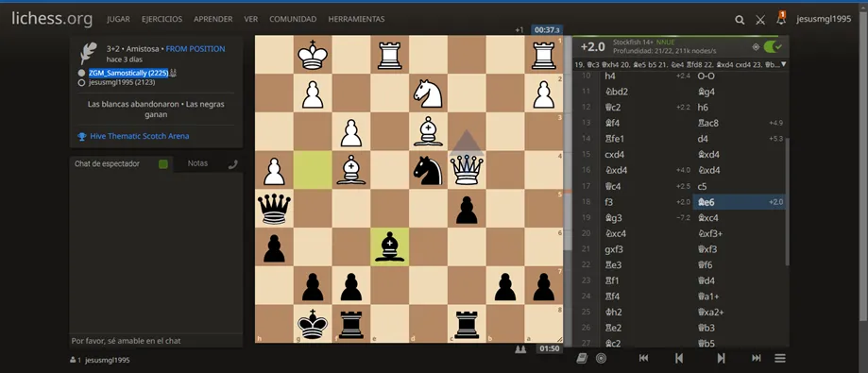Open jesusmgl1995 (2123) player profile
Screen dimensions: 868x373
click(122, 82)
